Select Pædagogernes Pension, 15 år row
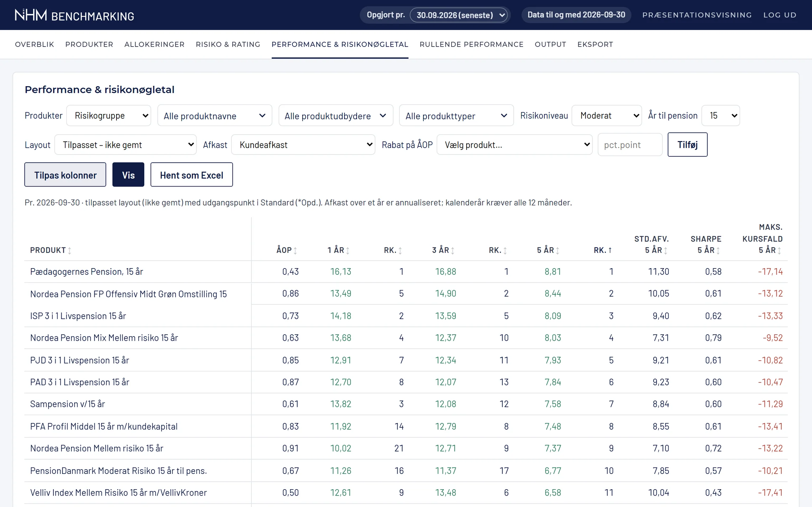Image resolution: width=812 pixels, height=507 pixels. (x=406, y=272)
